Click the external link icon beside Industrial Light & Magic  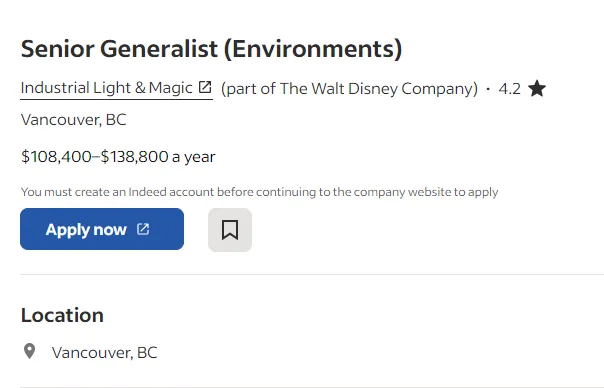(205, 87)
